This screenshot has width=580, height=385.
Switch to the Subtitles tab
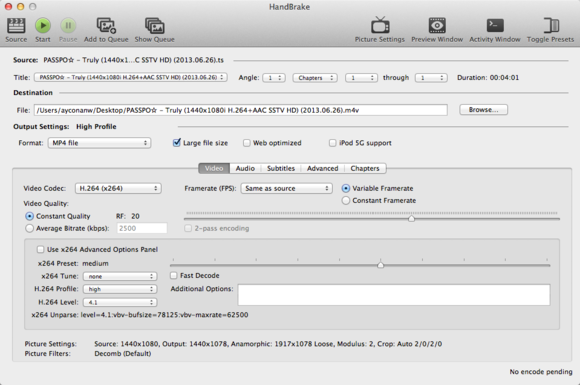point(281,168)
